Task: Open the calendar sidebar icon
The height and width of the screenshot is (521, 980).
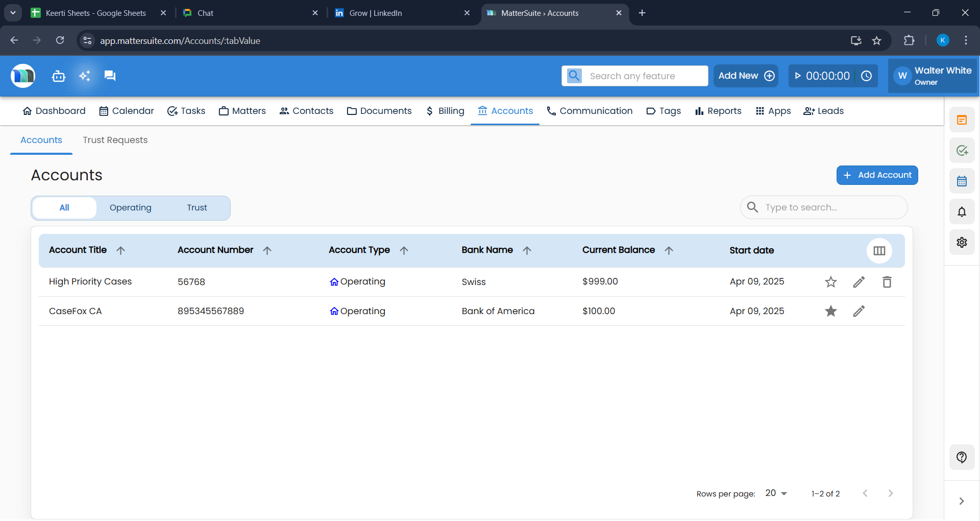Action: click(962, 181)
